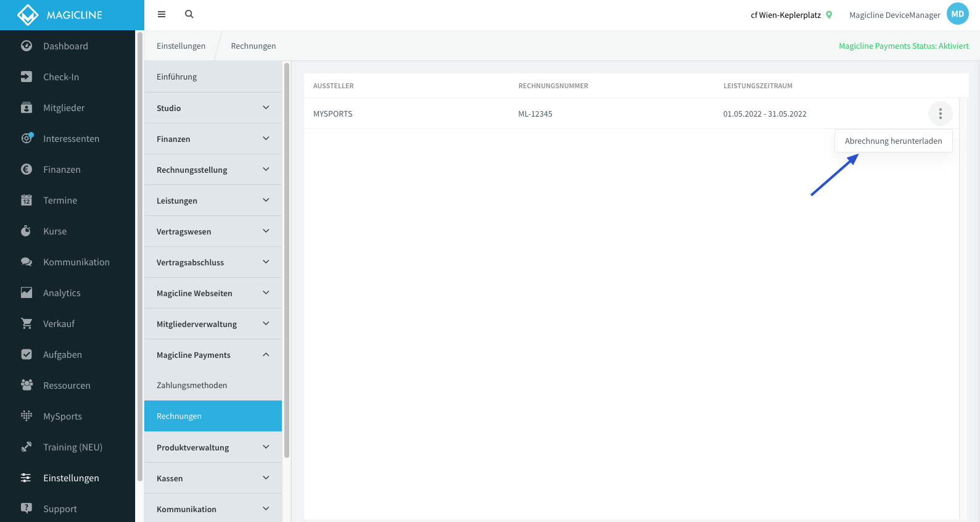Open the three-dot row actions menu
980x522 pixels.
tap(940, 114)
